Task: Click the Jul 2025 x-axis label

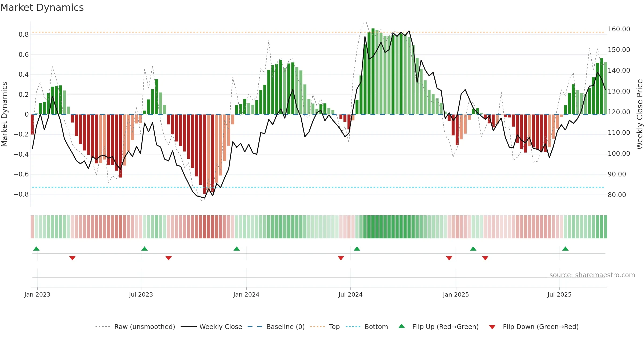Action: 559,294
